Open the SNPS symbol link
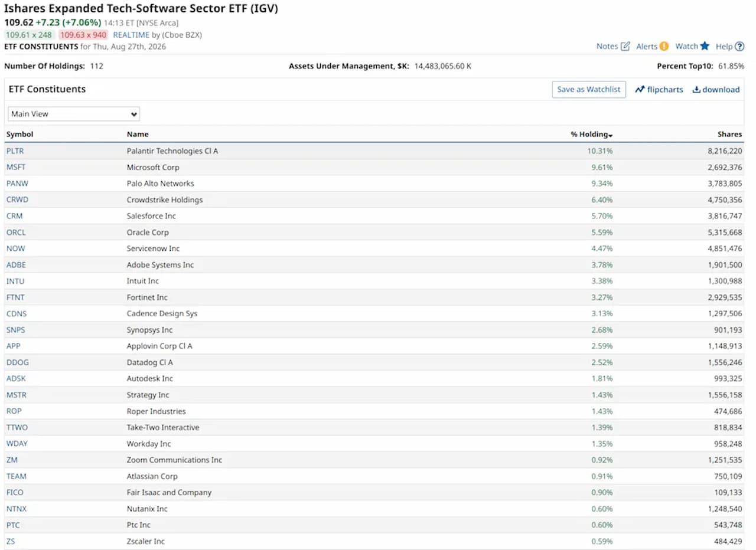 (x=16, y=330)
